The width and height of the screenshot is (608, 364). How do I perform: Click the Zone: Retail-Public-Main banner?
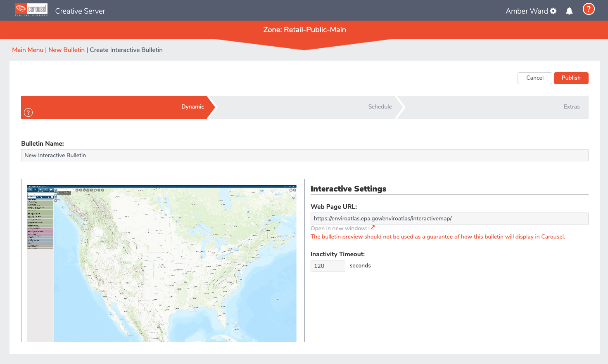[x=304, y=30]
